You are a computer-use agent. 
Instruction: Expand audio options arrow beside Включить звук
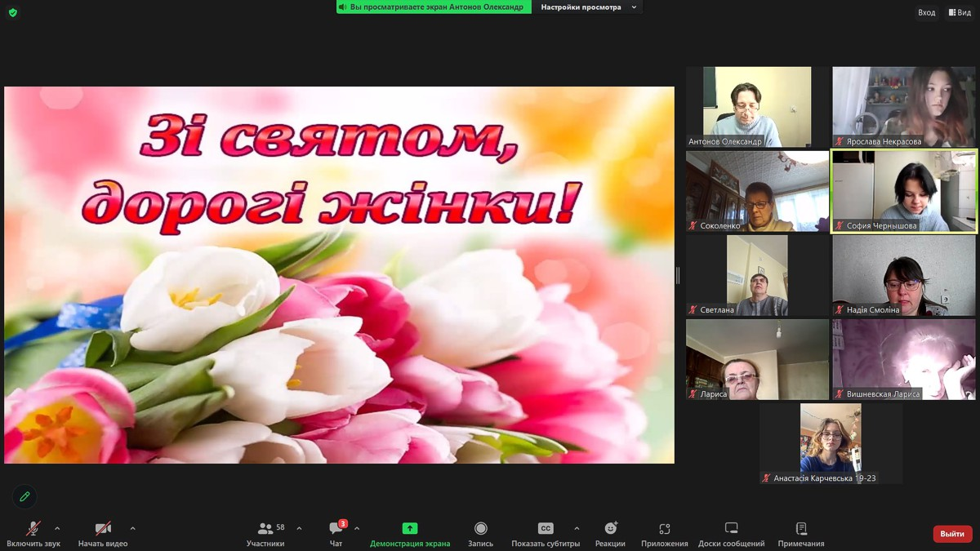pyautogui.click(x=57, y=528)
